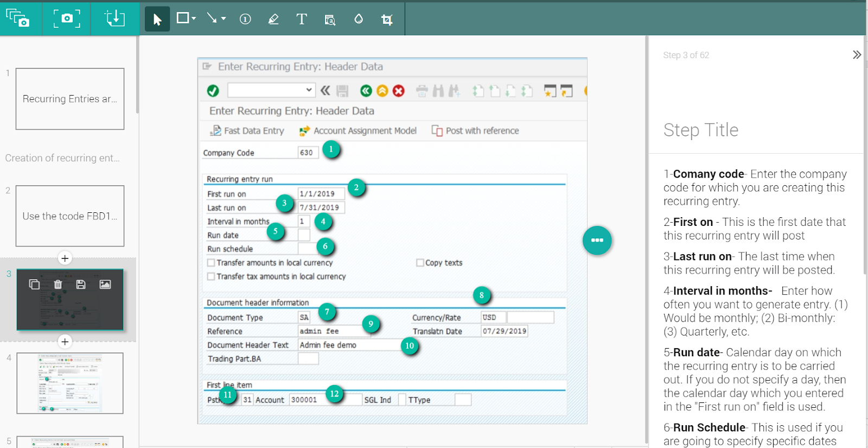Replace the step 3 image via picture icon
Image resolution: width=868 pixels, height=448 pixels.
click(x=105, y=285)
